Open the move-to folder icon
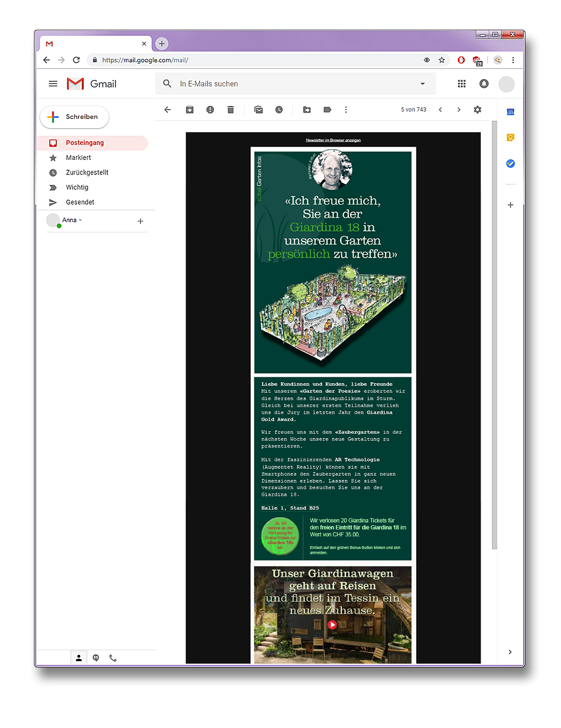 [307, 110]
